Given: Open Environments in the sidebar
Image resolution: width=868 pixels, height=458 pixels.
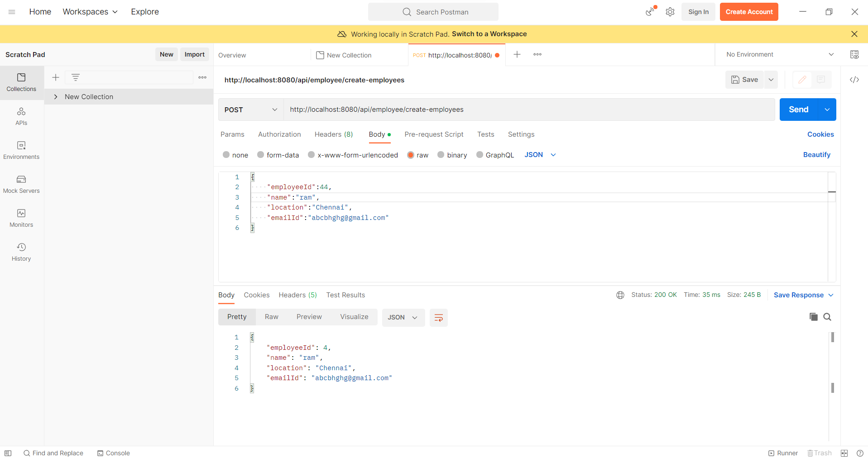Looking at the screenshot, I should tap(21, 150).
